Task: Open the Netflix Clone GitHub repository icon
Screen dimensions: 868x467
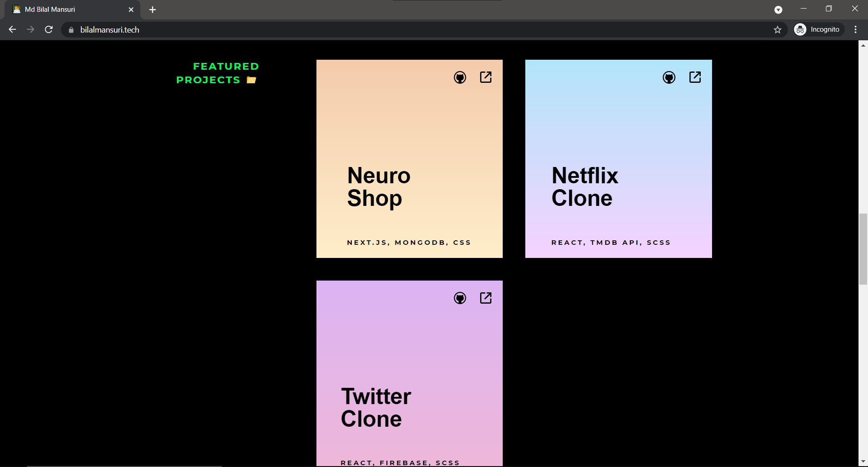Action: point(669,77)
